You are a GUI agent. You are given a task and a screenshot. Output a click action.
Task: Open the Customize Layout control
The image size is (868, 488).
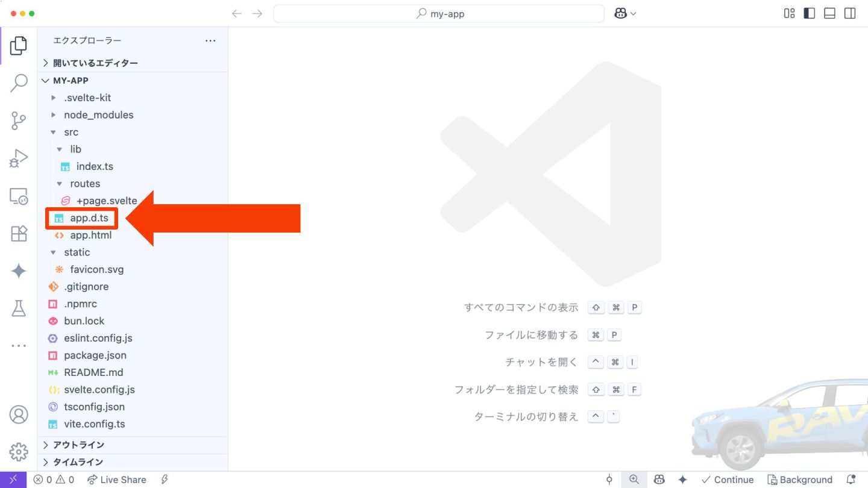coord(789,13)
